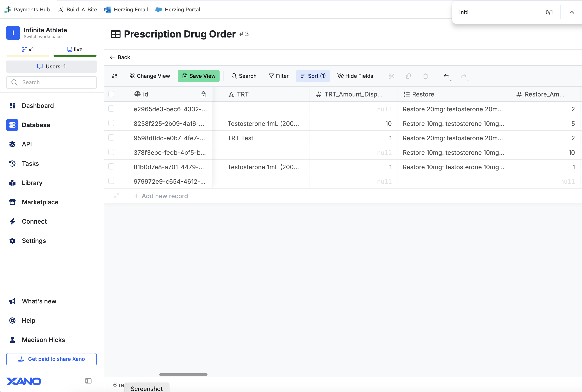
Task: Click the green Save View button
Action: tap(199, 76)
